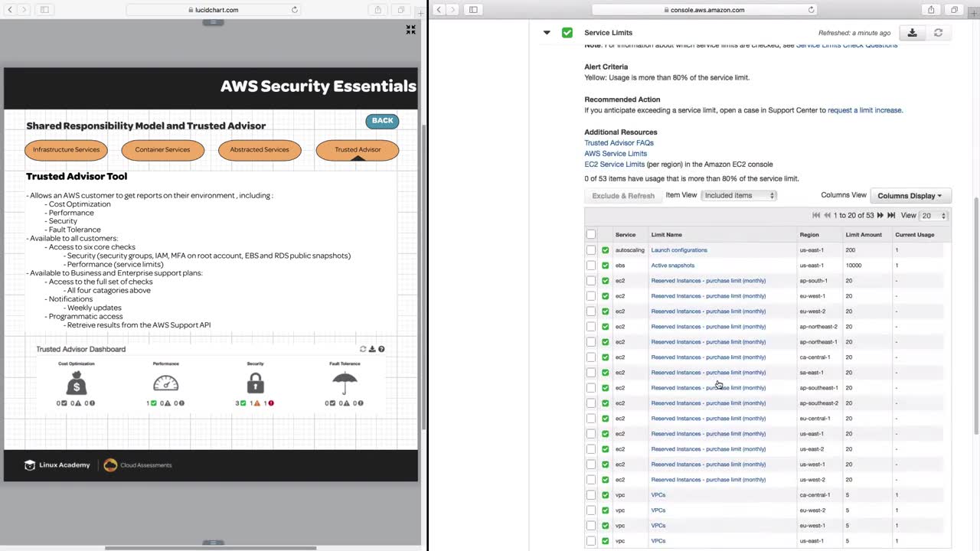Screen dimensions: 980x551
Task: Click the Trusted Advisor Dashboard download icon
Action: coord(372,349)
